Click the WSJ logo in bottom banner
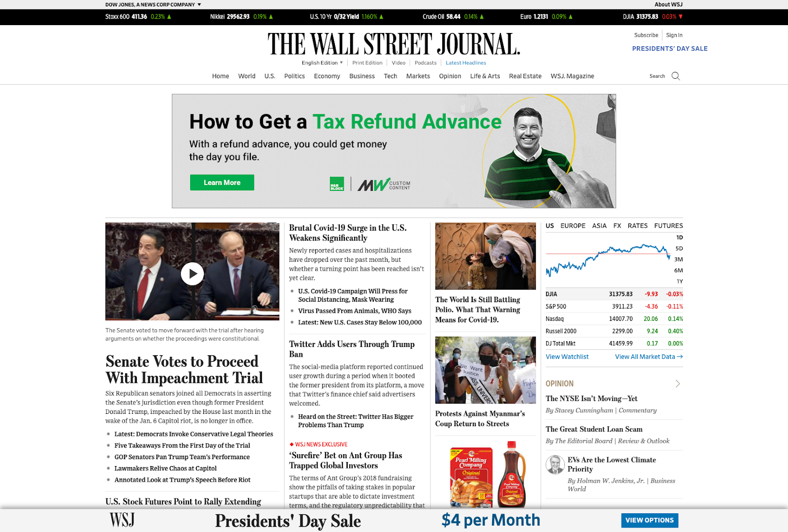Viewport: 788px width, 532px height. coord(122,520)
